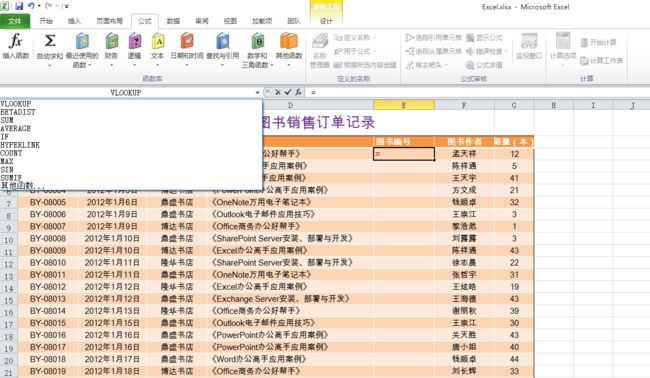The width and height of the screenshot is (650, 378).
Task: Open the Date & Time (日期和时间) functions icon
Action: [187, 41]
